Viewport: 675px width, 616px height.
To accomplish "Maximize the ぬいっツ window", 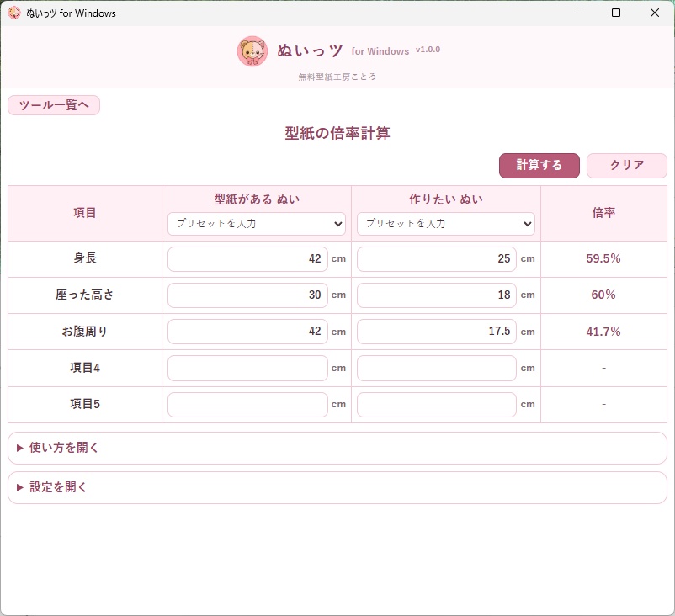I will pyautogui.click(x=616, y=13).
